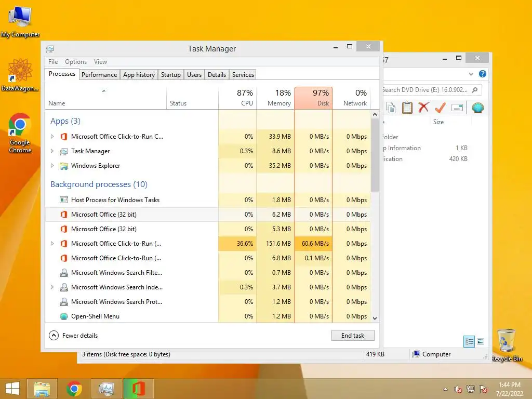Sort by CPU column header
This screenshot has height=399, width=532.
tap(237, 98)
